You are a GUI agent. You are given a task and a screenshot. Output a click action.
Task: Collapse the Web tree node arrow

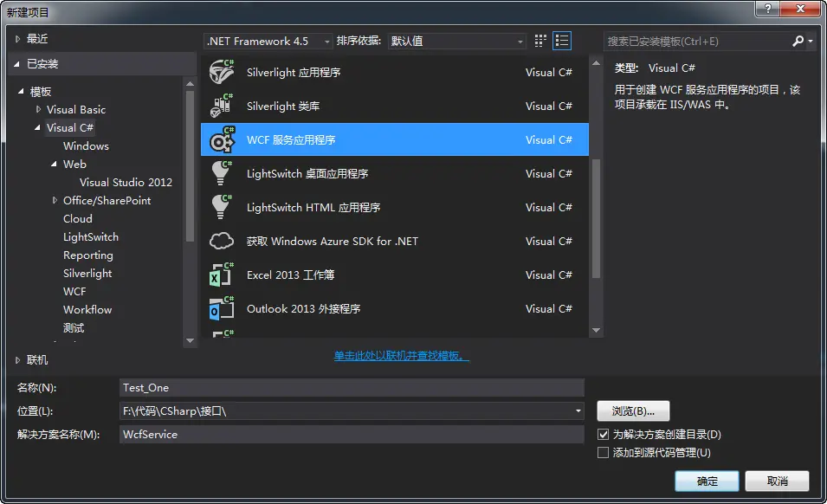[x=54, y=164]
